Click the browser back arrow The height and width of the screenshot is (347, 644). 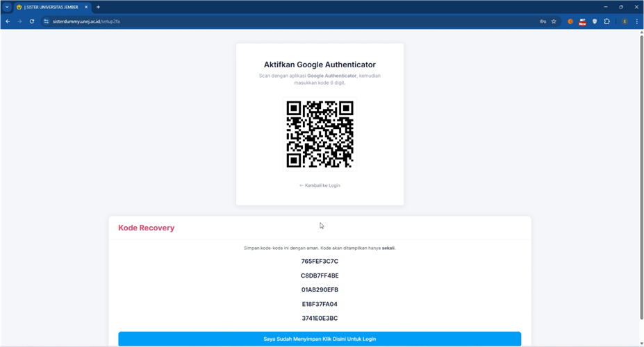tap(8, 22)
